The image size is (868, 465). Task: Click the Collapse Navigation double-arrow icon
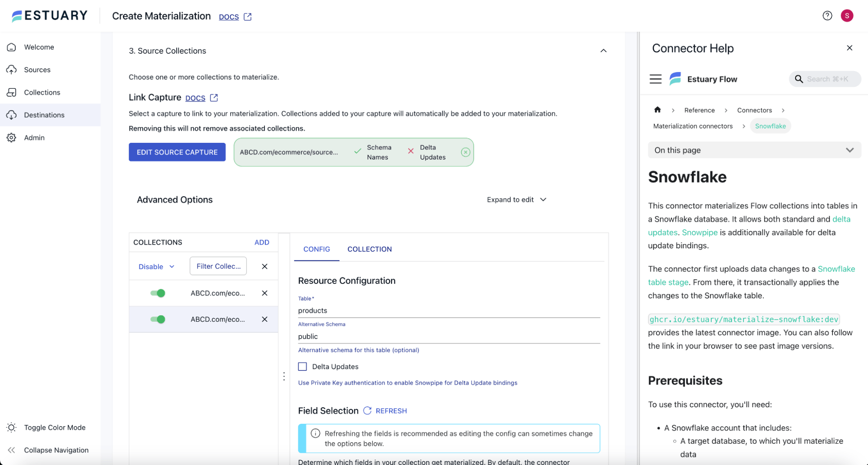click(12, 450)
